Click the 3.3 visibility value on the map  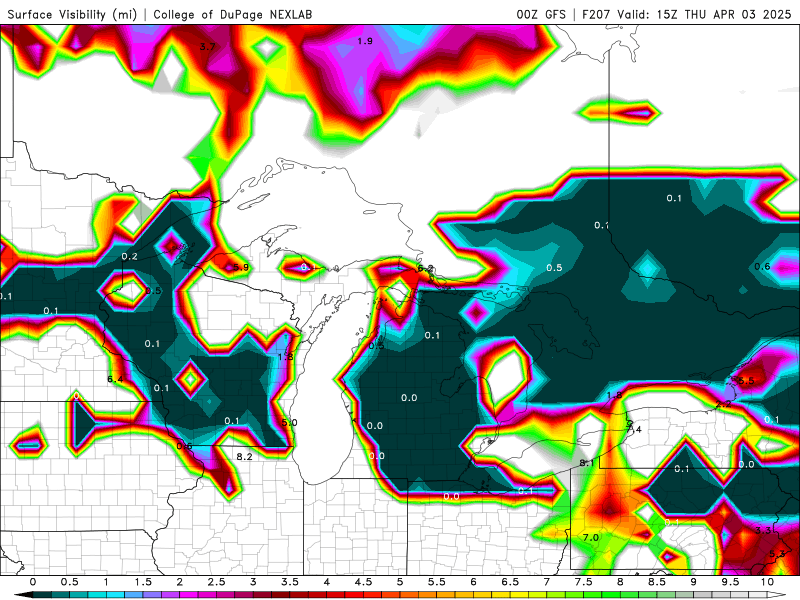pos(763,531)
